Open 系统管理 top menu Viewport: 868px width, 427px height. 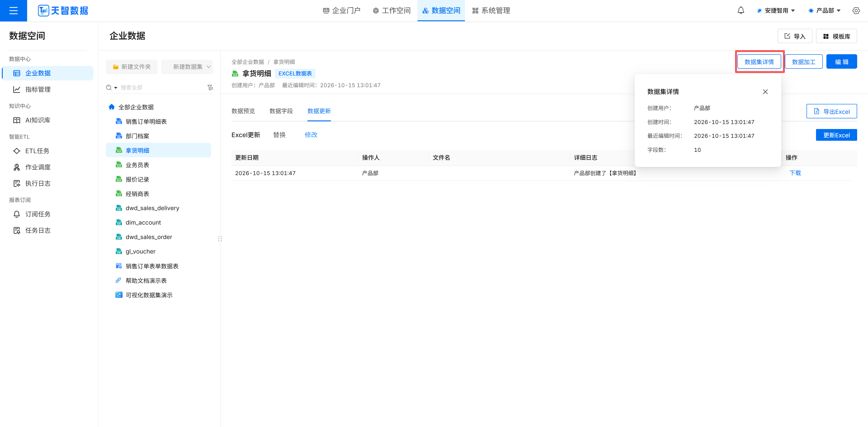491,10
